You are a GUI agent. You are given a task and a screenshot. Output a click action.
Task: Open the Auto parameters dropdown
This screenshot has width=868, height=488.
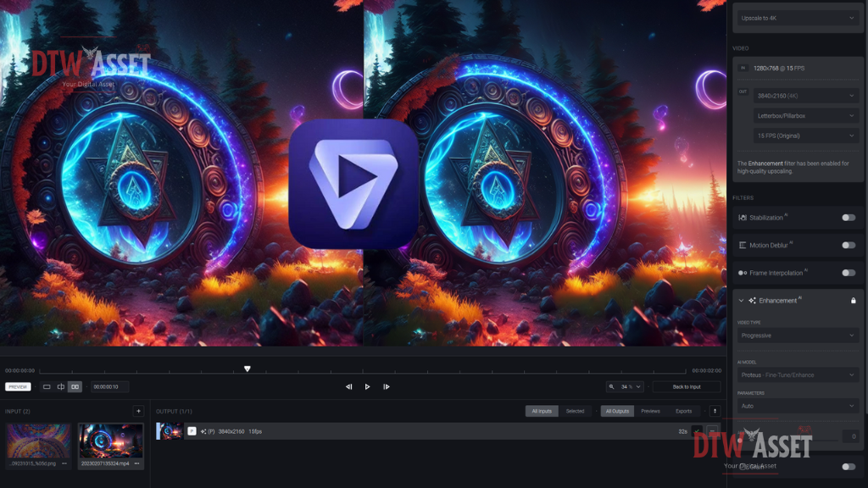(x=797, y=406)
